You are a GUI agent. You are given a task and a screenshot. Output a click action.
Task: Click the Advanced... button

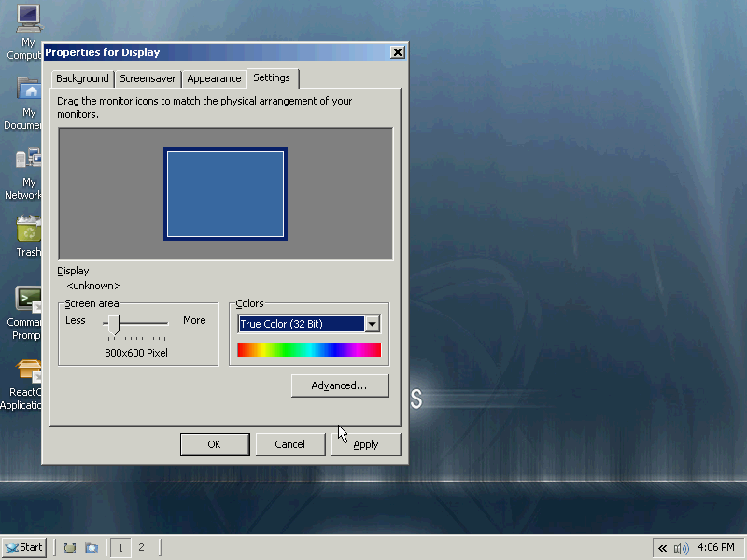(x=339, y=385)
